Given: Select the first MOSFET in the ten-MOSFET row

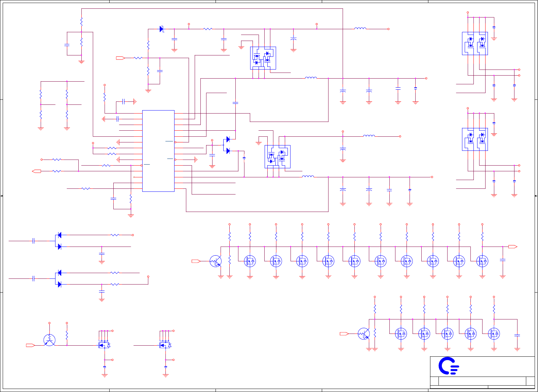Looking at the screenshot, I should (250, 261).
